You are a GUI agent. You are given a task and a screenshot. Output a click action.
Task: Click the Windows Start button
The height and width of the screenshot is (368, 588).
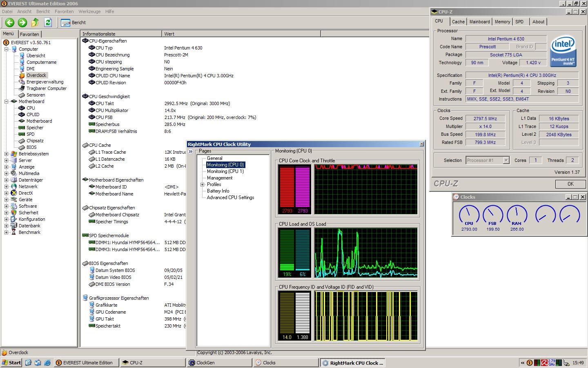[11, 363]
